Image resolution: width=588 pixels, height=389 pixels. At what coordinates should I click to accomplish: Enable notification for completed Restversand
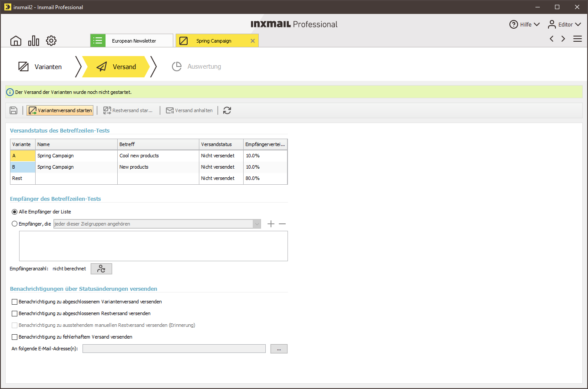pos(15,313)
